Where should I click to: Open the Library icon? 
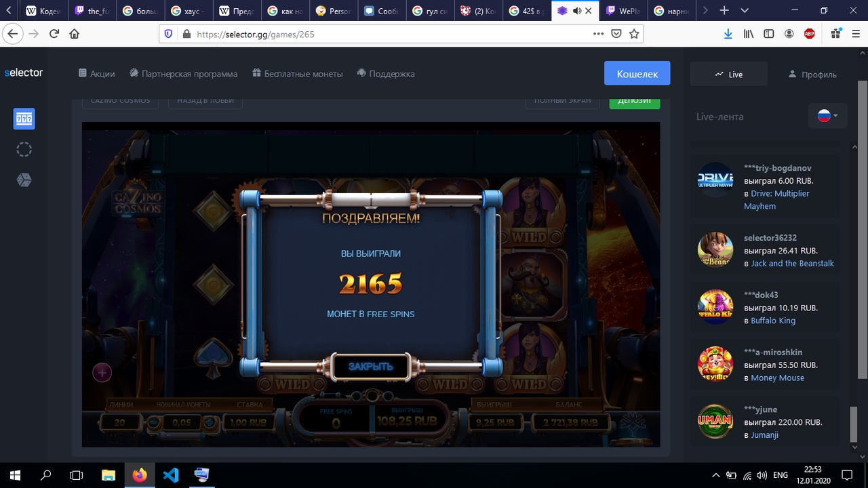tap(748, 34)
